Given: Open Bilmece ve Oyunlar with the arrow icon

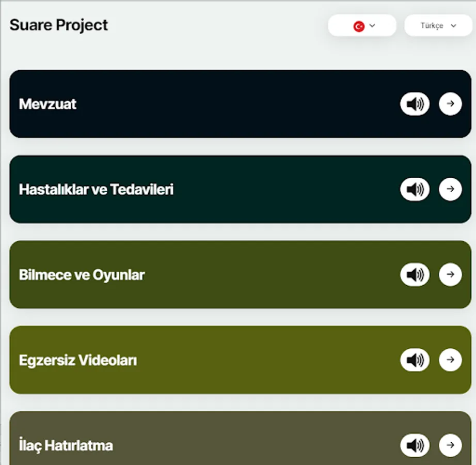Looking at the screenshot, I should coord(450,274).
